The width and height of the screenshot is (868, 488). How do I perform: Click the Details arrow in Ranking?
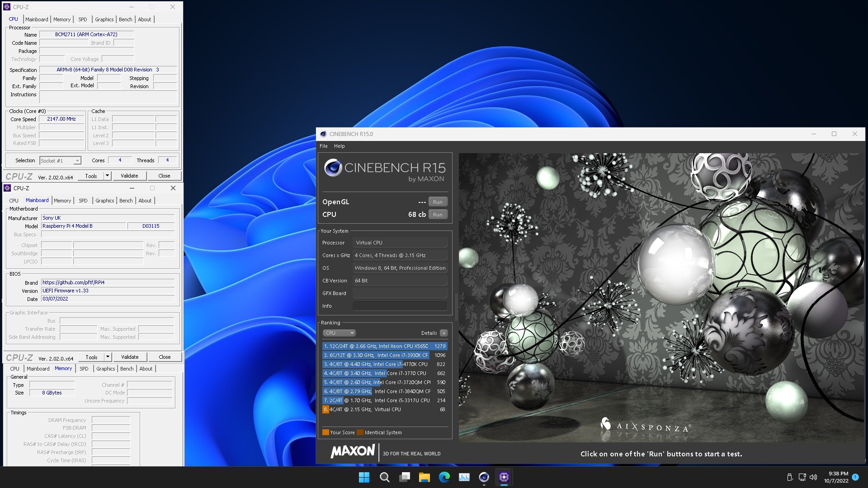tap(444, 333)
